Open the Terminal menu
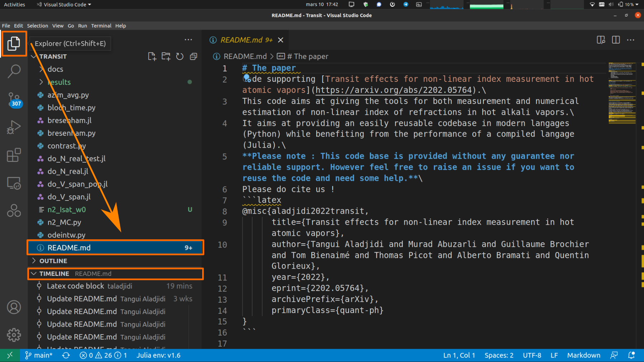Viewport: 644px width, 362px height. click(x=101, y=26)
